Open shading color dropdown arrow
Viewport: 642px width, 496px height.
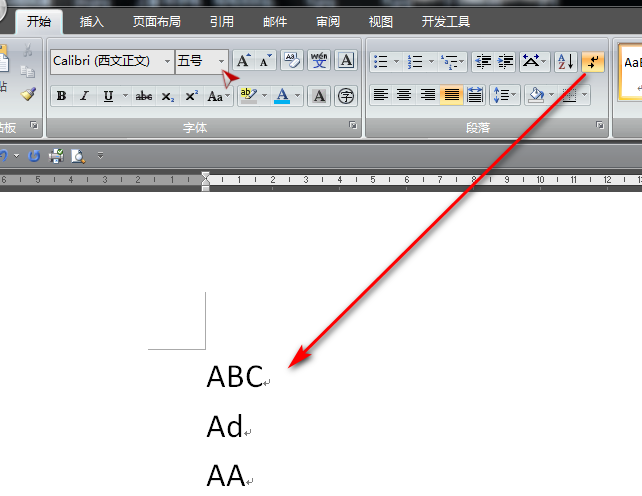point(552,95)
